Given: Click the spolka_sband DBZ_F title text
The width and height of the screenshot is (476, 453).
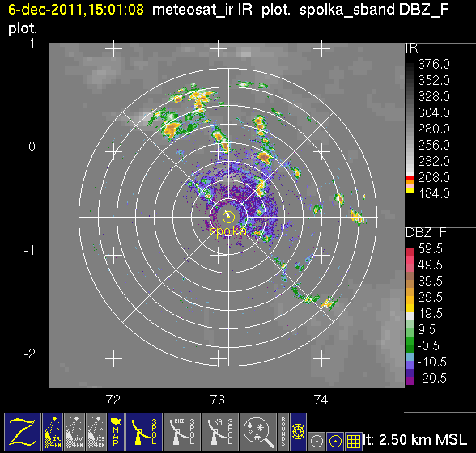Looking at the screenshot, I should 374,10.
